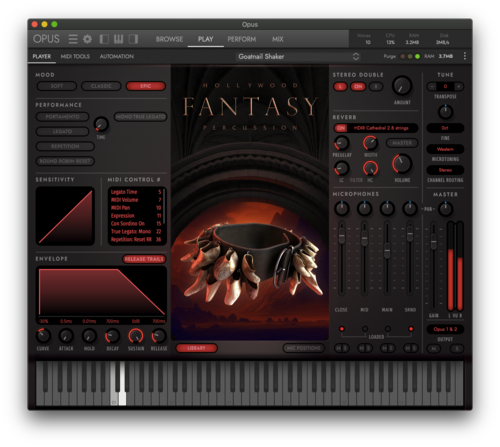
Task: Click the Stereo Double Amount knob
Action: (x=402, y=86)
